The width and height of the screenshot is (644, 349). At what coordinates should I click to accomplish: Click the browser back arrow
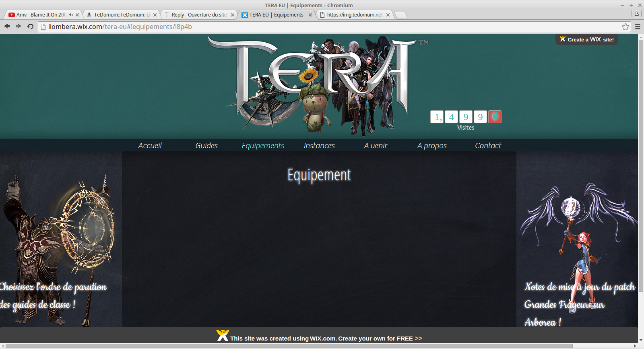point(7,26)
